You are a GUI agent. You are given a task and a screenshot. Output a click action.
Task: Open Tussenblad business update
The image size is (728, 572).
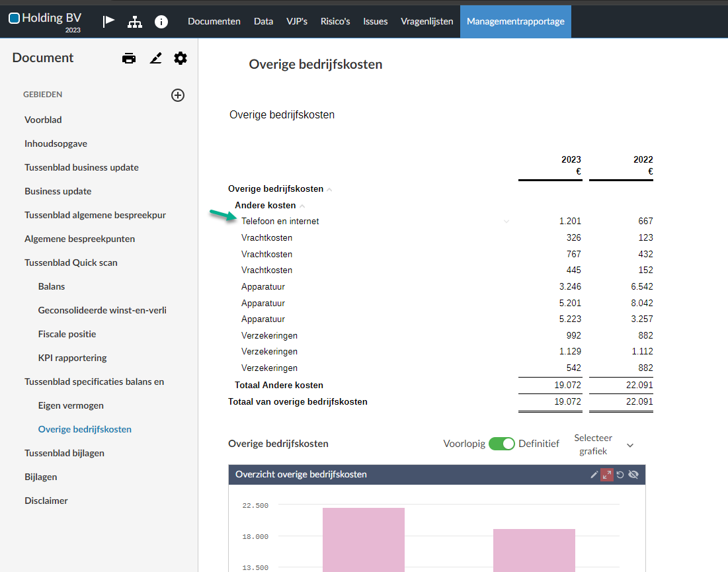click(82, 167)
